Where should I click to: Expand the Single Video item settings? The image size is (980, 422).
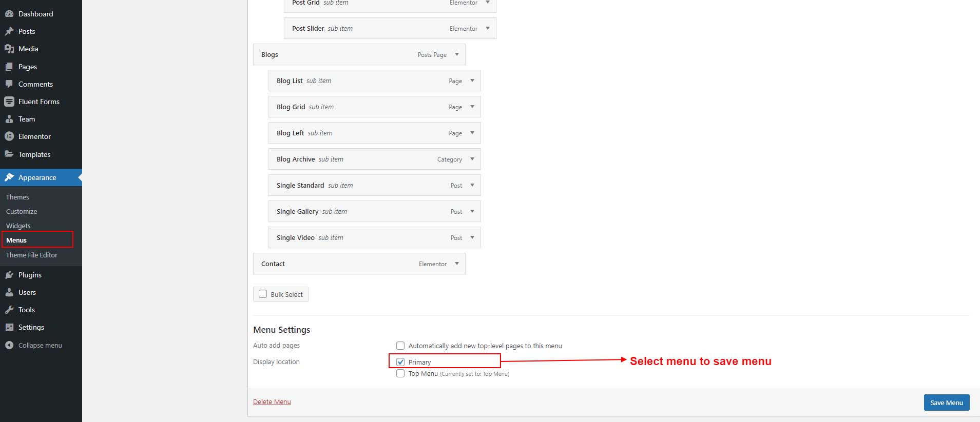[x=472, y=237]
